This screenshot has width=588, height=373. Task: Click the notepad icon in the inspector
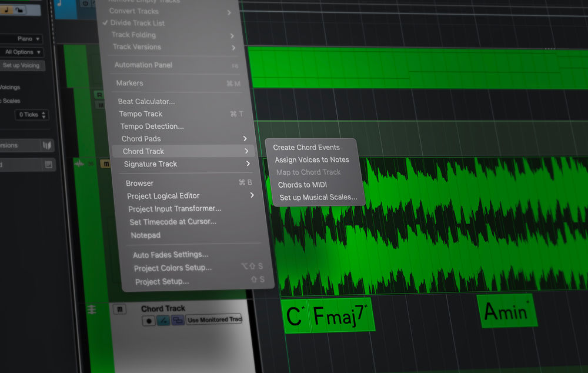[x=48, y=164]
